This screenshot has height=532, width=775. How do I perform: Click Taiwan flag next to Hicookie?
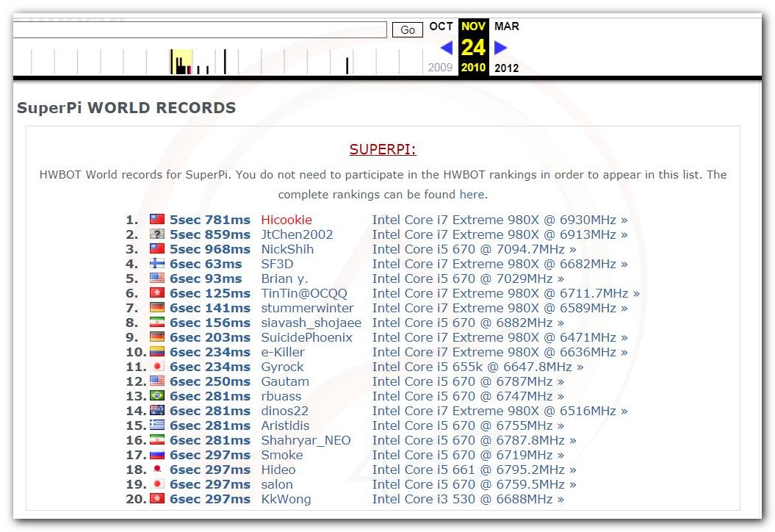click(157, 219)
